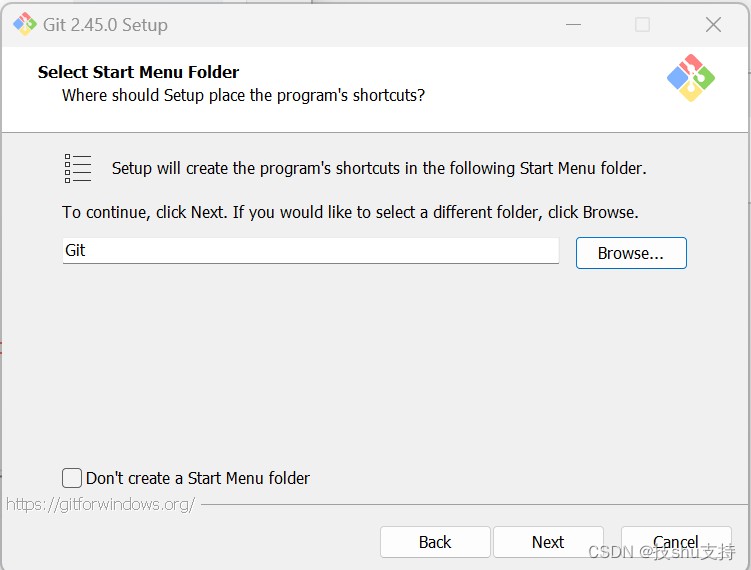Go to the Next setup step

point(548,542)
